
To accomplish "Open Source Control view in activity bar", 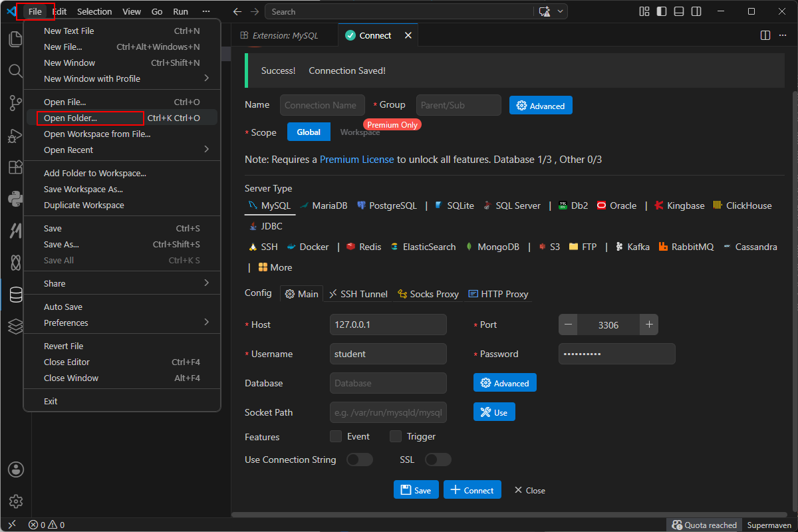I will point(15,102).
